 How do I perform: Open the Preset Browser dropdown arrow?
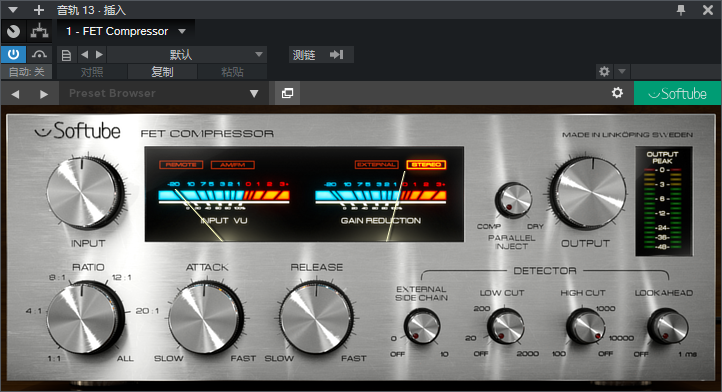[x=254, y=94]
